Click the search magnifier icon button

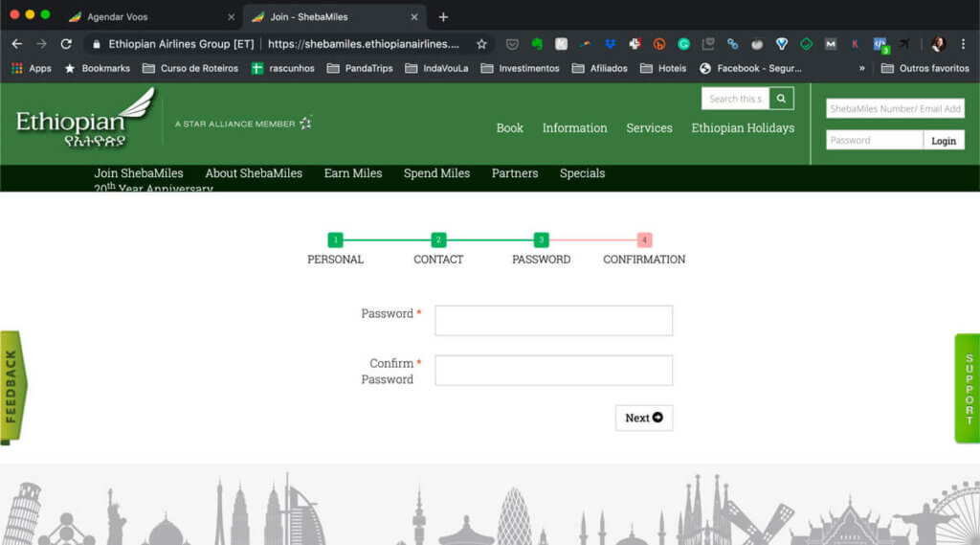781,99
